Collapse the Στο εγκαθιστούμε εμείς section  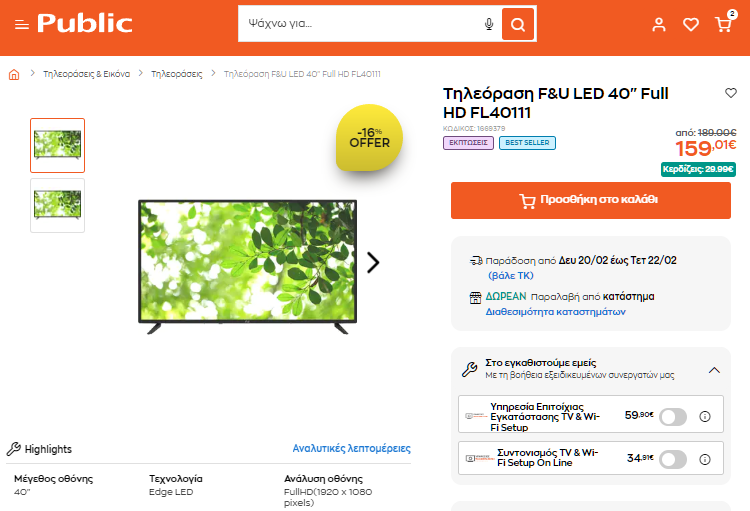click(x=714, y=370)
